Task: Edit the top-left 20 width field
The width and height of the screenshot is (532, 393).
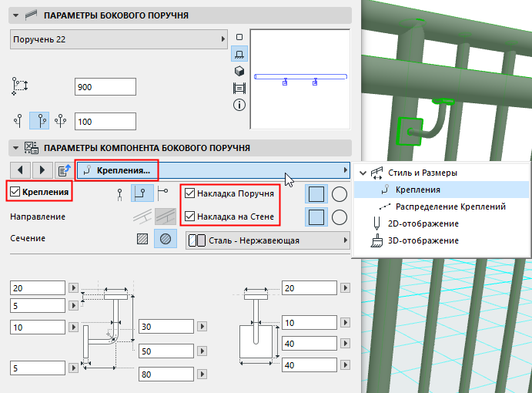Action: [x=38, y=288]
